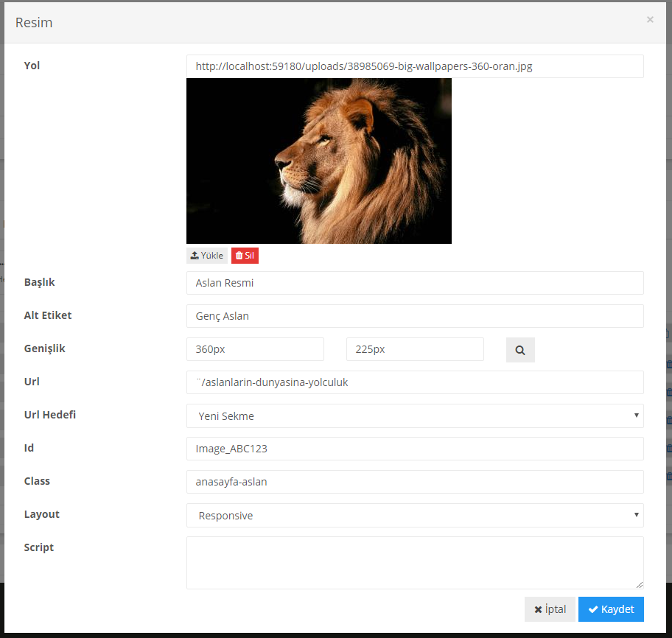Click the Yükle upload button

point(206,256)
